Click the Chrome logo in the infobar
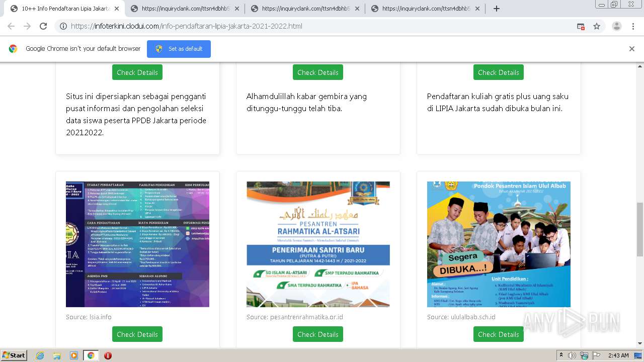644x362 pixels. [x=13, y=49]
